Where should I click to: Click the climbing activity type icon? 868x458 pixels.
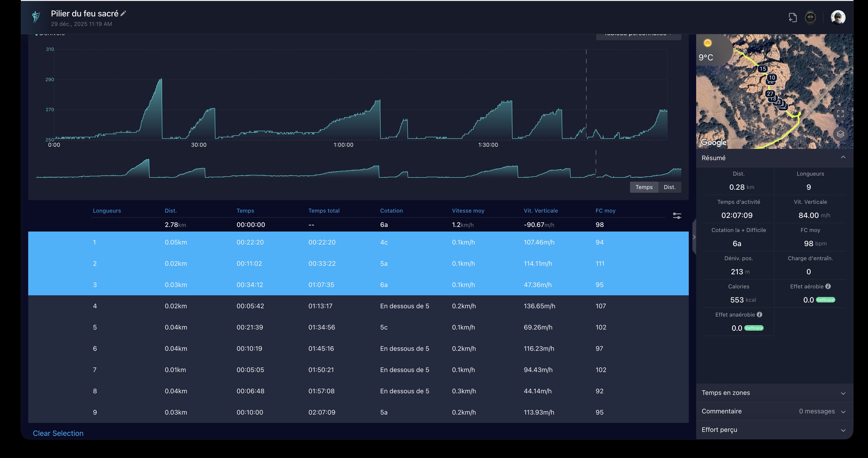tap(36, 17)
